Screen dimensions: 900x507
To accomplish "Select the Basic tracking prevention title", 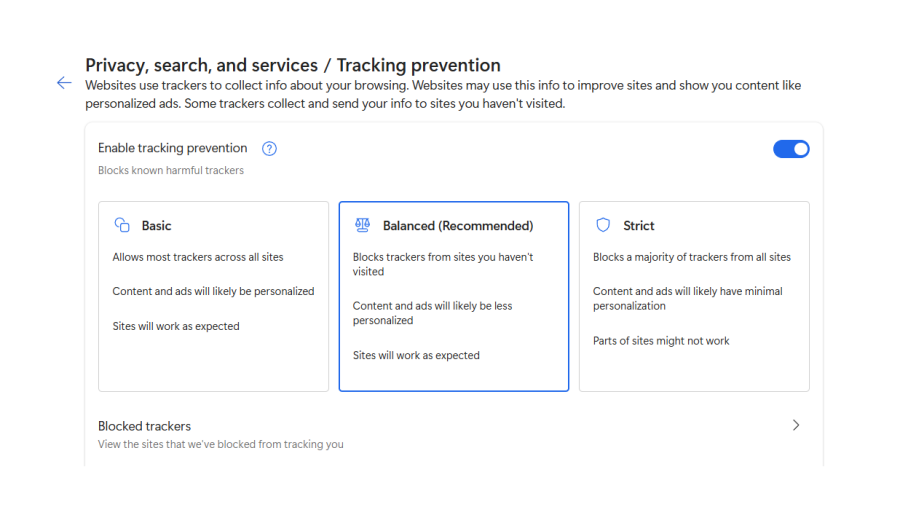I will [156, 226].
